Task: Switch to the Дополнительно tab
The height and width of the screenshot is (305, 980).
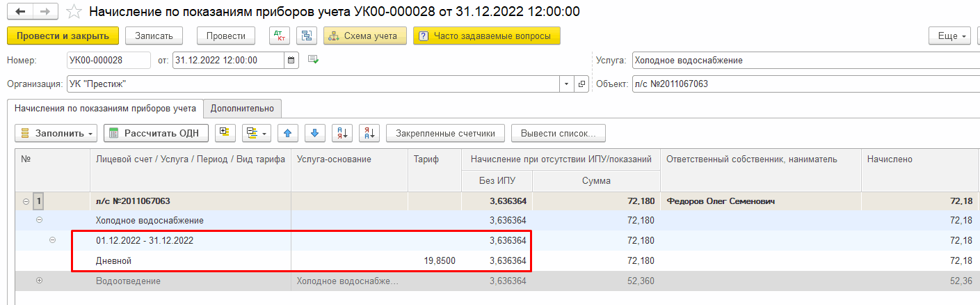Action: [x=243, y=108]
